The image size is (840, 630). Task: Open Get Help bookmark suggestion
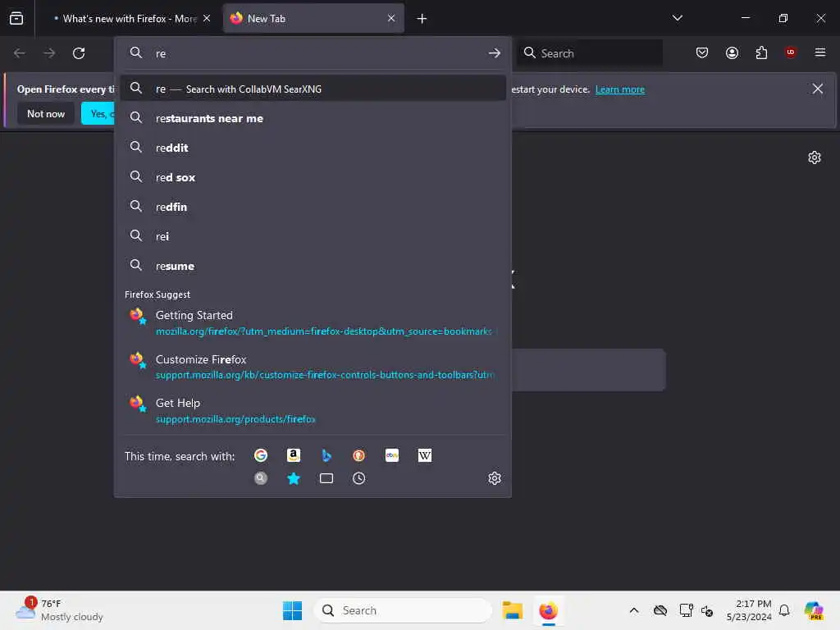[x=313, y=411]
